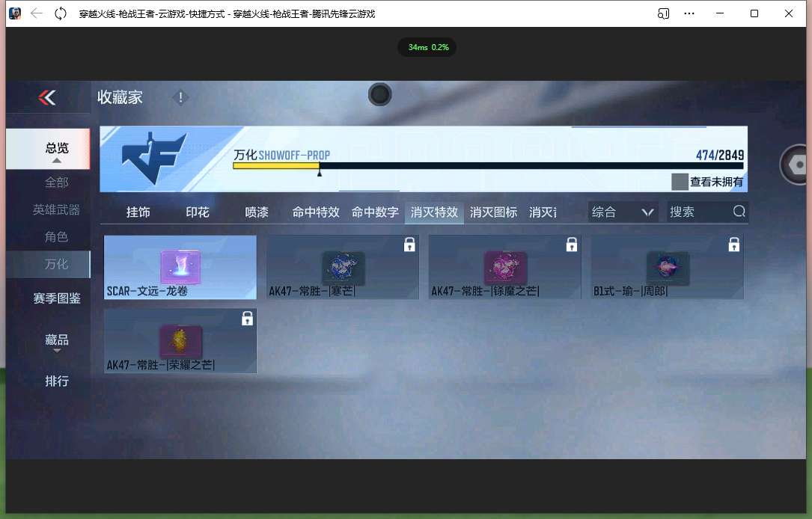812x519 pixels.
Task: Click the 收藏家 page title
Action: pyautogui.click(x=120, y=97)
